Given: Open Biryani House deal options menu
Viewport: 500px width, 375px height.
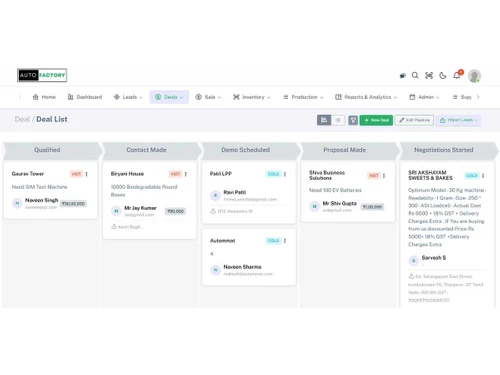Looking at the screenshot, I should [186, 174].
